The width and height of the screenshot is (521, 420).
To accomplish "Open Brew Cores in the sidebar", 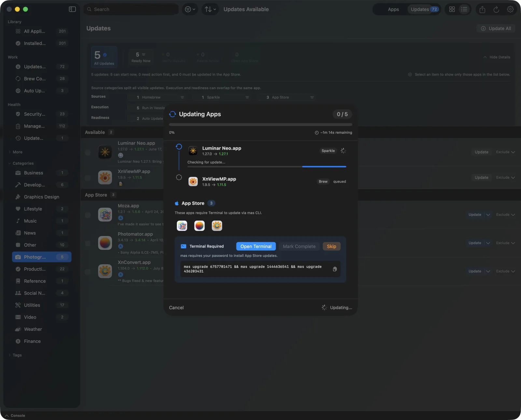I will 42,79.
